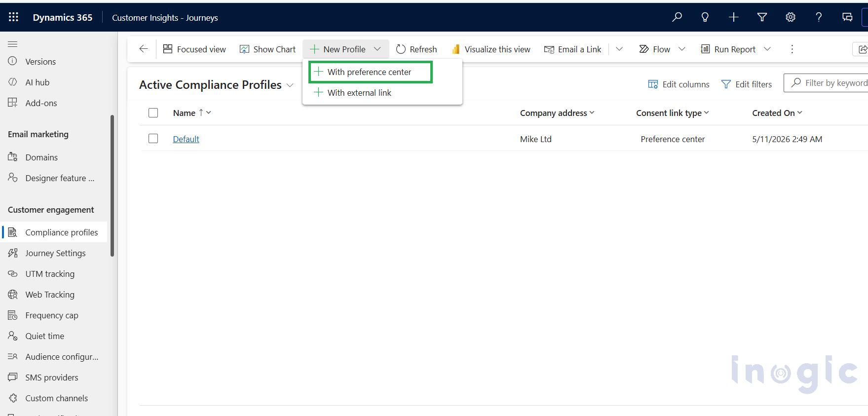Click Edit columns
The image size is (868, 416).
(x=679, y=84)
